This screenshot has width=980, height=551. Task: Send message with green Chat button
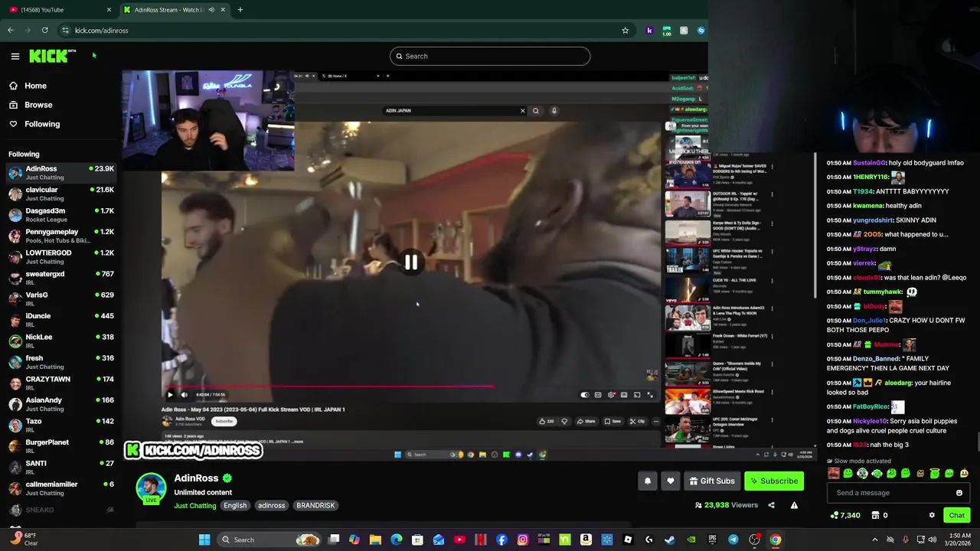956,515
